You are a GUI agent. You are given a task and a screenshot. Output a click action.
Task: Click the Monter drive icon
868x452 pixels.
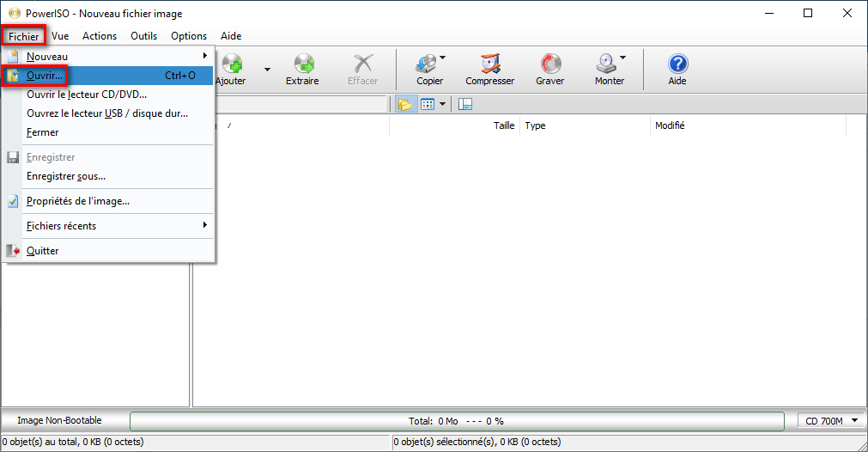tap(605, 64)
